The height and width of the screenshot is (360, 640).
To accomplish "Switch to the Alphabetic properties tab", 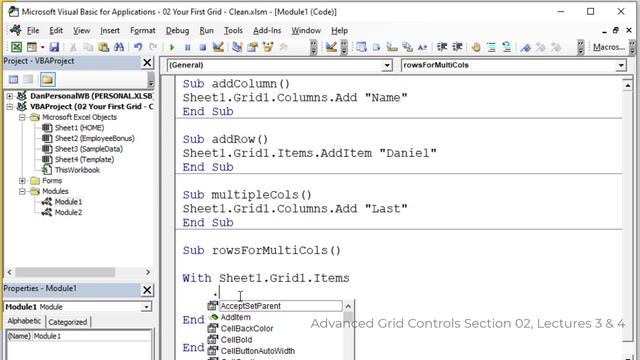I will tap(24, 321).
